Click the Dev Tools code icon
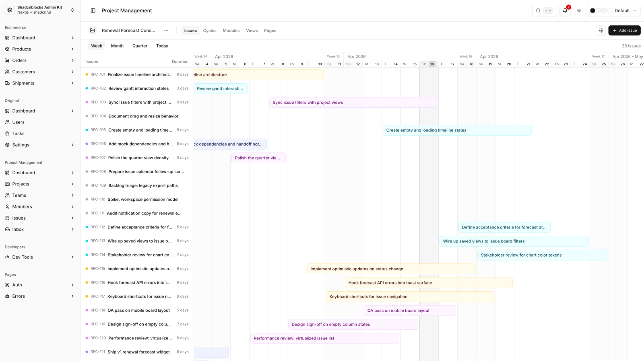This screenshot has width=644, height=362. tap(7, 257)
